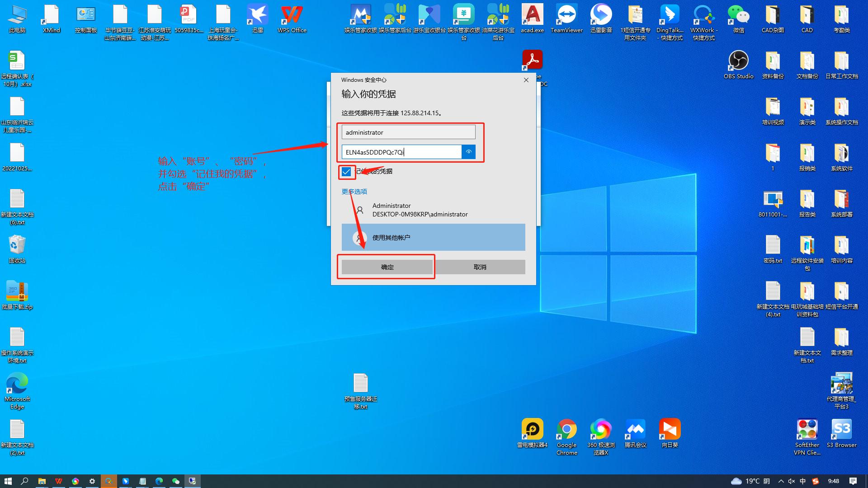Click the administrator username field
The image size is (868, 488).
pos(409,132)
